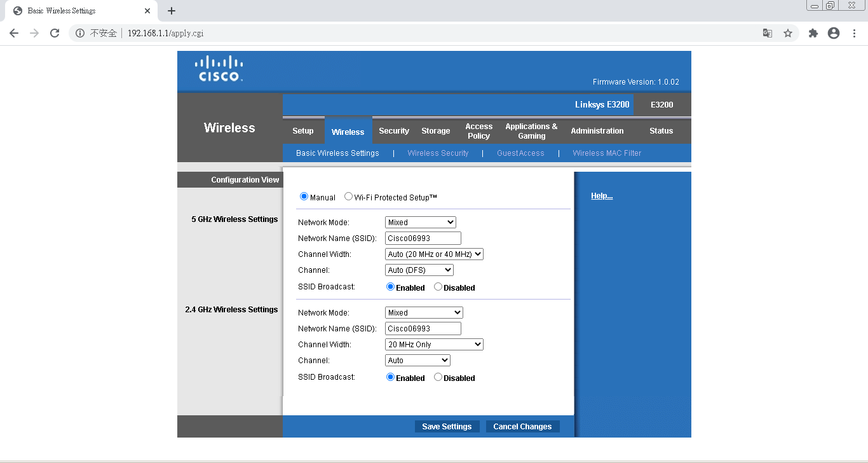The height and width of the screenshot is (463, 868).
Task: Open the Chrome profile avatar icon
Action: click(834, 33)
